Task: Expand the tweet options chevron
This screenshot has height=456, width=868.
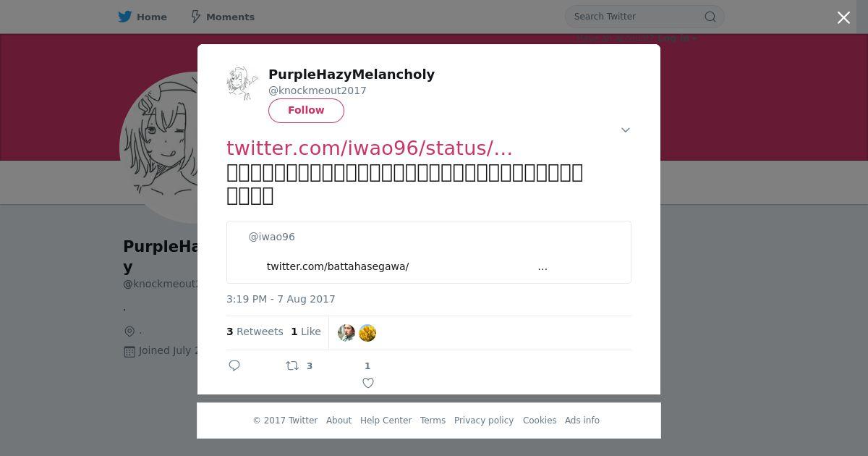Action: (626, 130)
